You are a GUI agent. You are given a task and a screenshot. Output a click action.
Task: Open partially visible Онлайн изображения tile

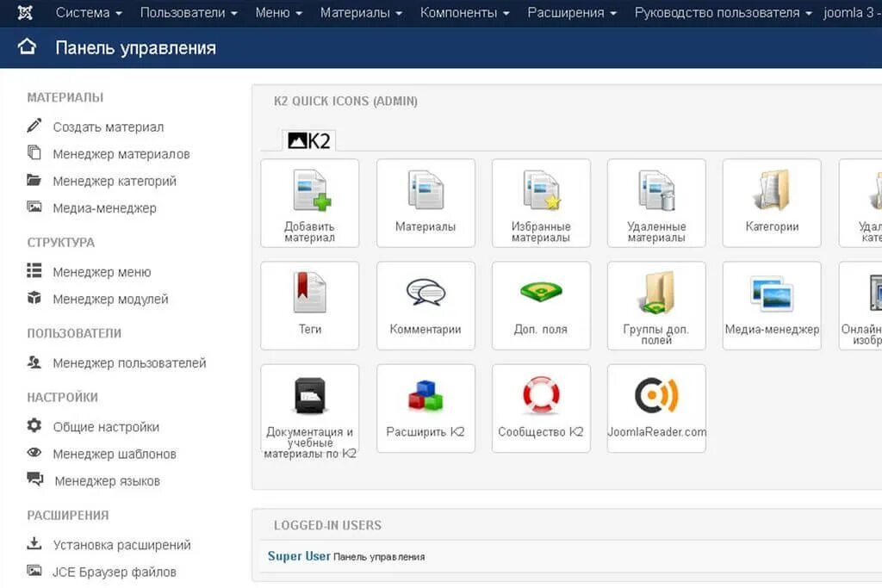pyautogui.click(x=860, y=306)
